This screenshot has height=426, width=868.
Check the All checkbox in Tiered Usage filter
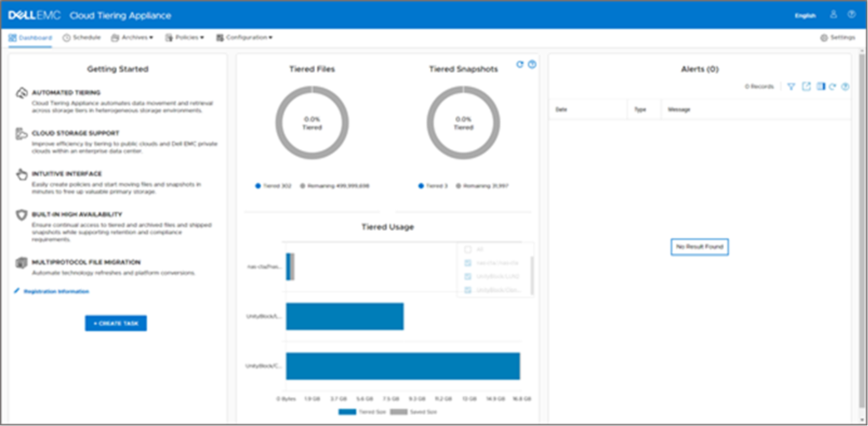(x=468, y=250)
